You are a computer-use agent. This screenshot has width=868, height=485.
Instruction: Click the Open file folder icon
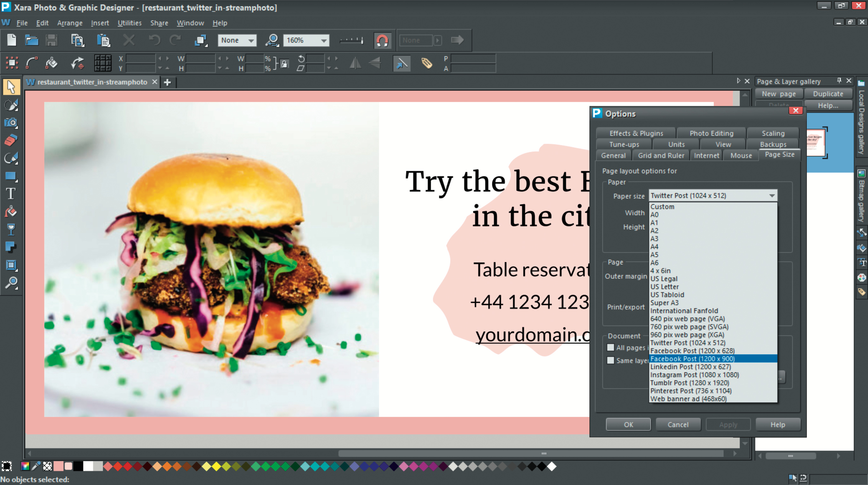click(x=32, y=41)
